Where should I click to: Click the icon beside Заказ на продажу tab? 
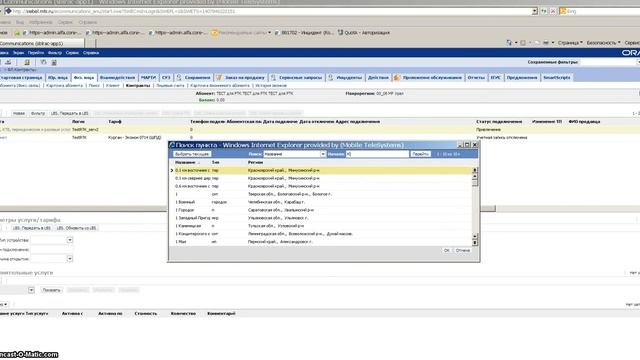(219, 77)
